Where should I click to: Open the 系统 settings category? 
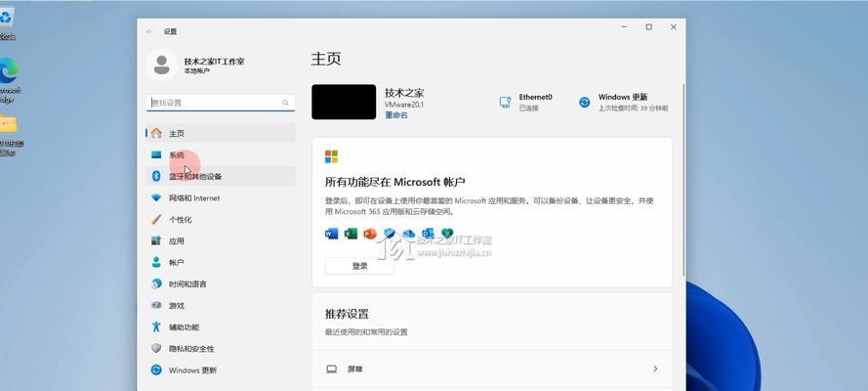[x=221, y=155]
